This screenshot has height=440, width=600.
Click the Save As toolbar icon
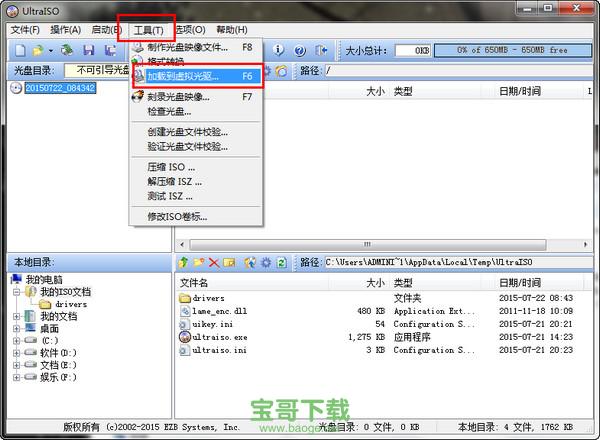(x=111, y=50)
